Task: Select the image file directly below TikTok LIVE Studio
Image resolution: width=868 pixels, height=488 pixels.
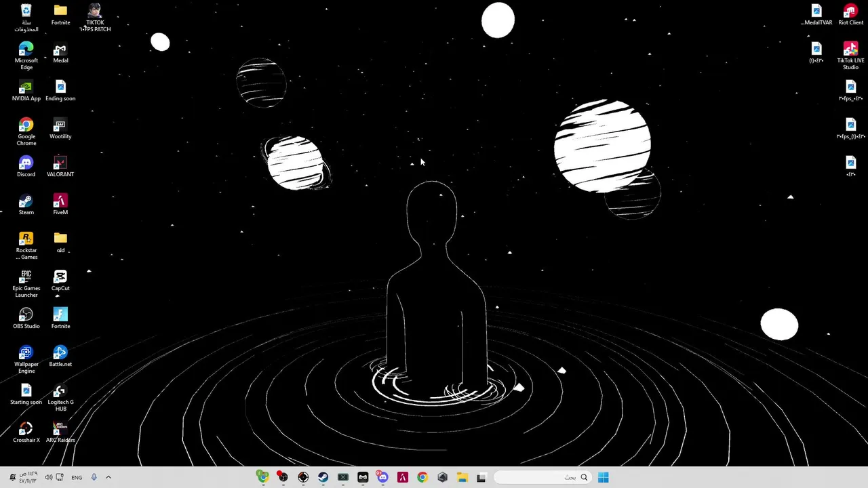Action: pyautogui.click(x=850, y=91)
